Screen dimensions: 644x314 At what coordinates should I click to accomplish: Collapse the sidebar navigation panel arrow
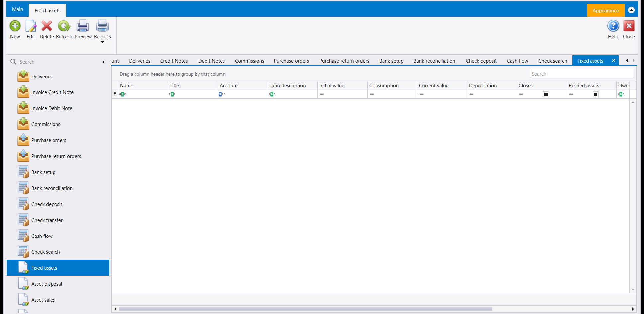point(103,62)
